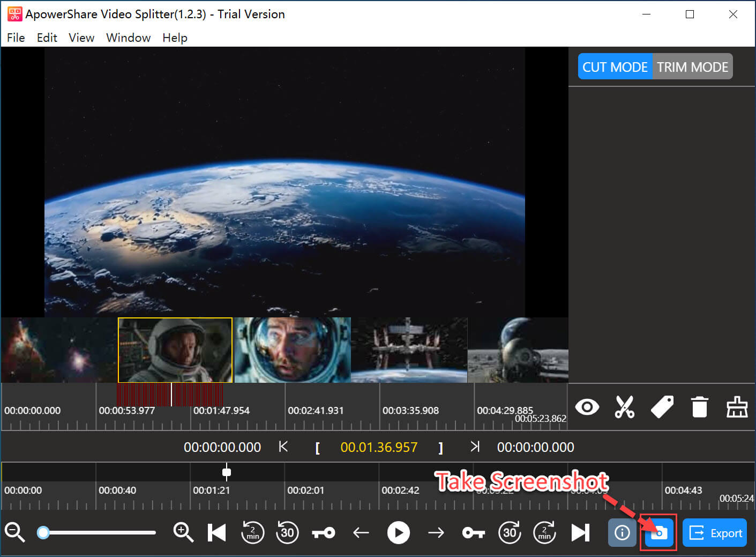This screenshot has width=756, height=557.
Task: Delete segment with trash can icon
Action: coord(699,407)
